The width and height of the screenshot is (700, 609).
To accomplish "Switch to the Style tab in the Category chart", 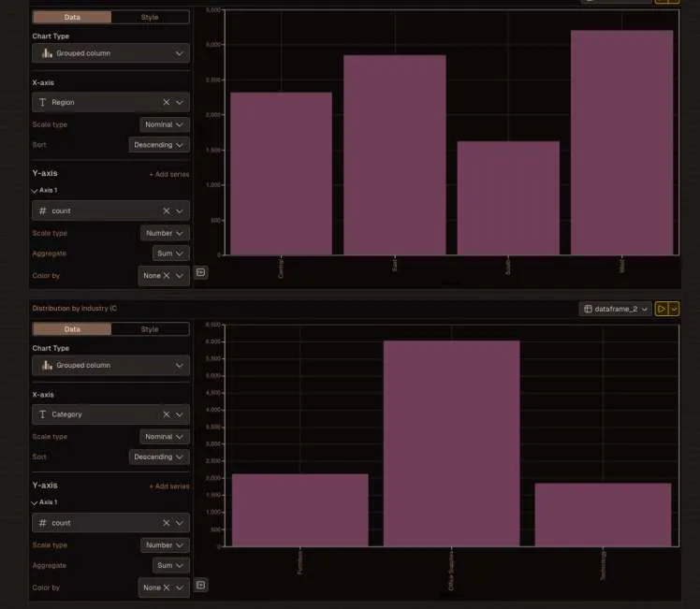I will click(x=150, y=329).
